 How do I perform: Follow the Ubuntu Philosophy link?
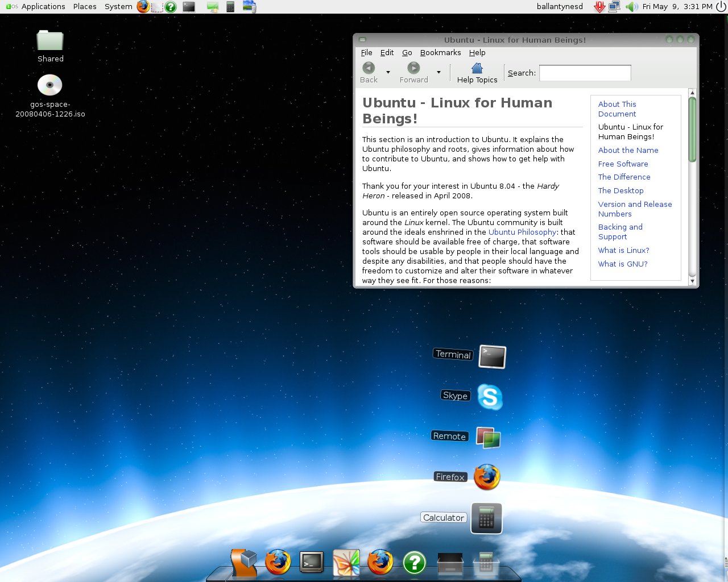(x=522, y=232)
